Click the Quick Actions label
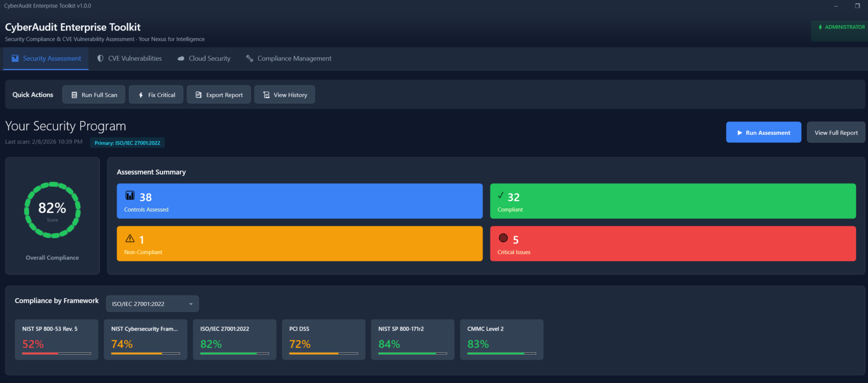The width and height of the screenshot is (868, 383). [33, 94]
